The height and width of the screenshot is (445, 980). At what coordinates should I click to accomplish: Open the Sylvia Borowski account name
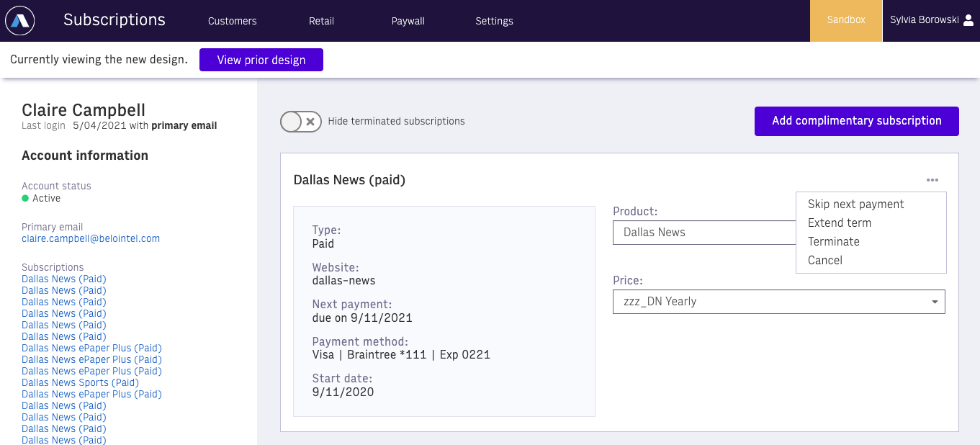[x=924, y=20]
